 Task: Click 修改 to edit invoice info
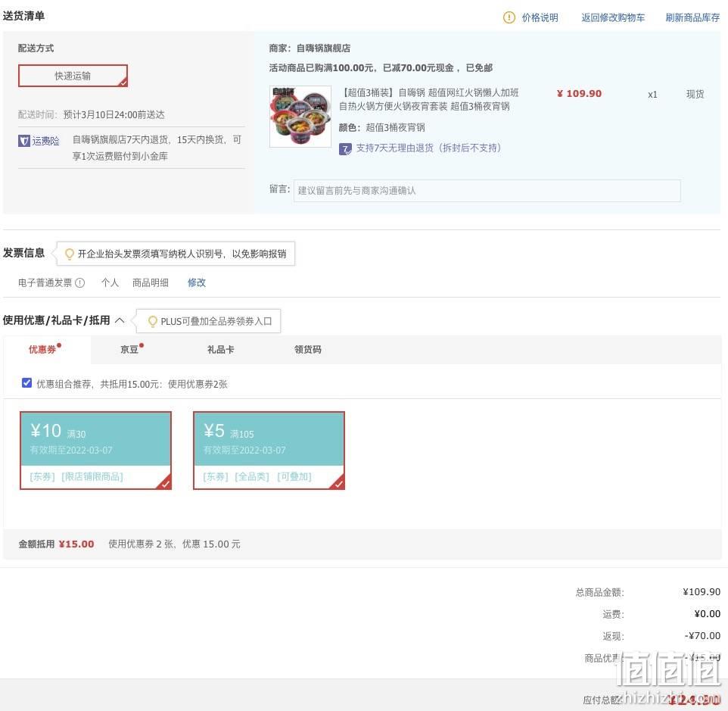197,283
